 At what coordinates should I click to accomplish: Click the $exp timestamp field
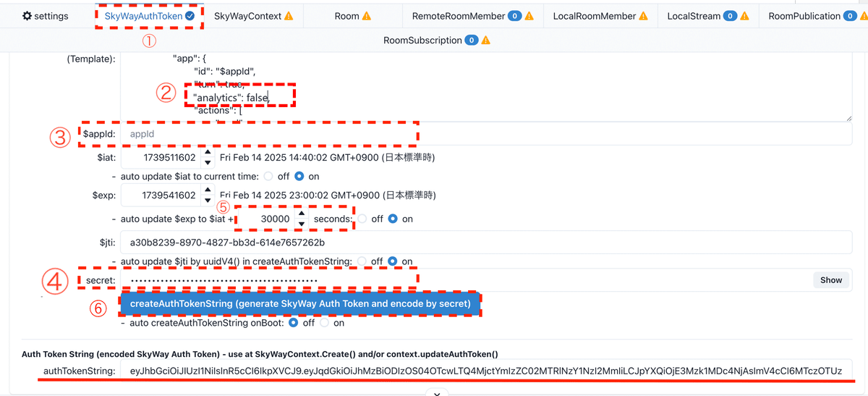coord(161,195)
